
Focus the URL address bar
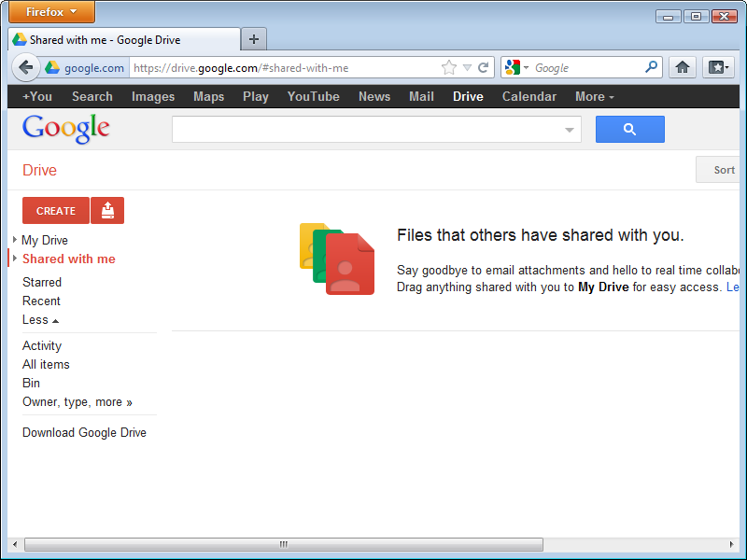pyautogui.click(x=285, y=67)
